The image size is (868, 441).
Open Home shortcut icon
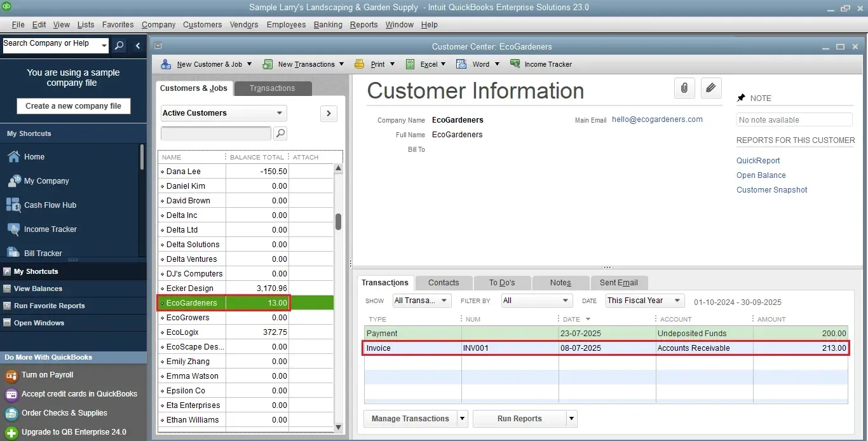click(13, 157)
